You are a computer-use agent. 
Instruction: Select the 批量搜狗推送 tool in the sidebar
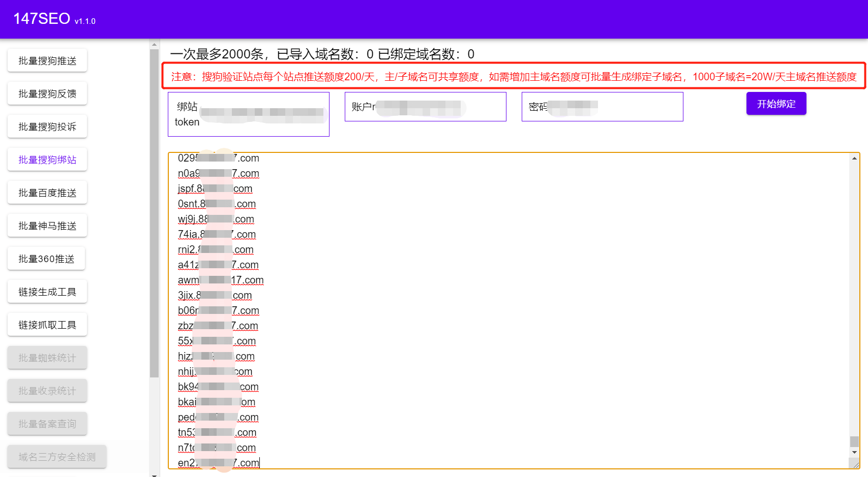click(x=47, y=60)
